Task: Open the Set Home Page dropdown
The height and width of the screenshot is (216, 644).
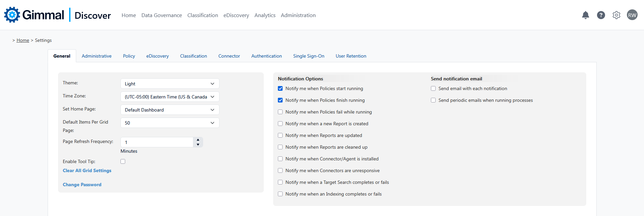Action: (x=169, y=110)
